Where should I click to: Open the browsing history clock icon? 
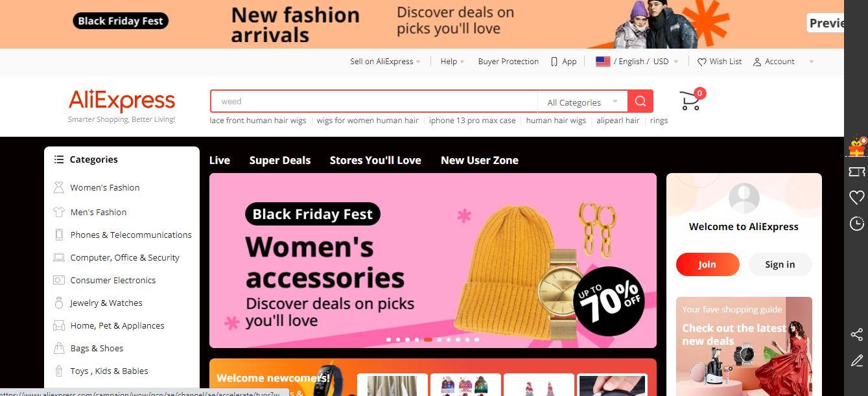pos(856,224)
